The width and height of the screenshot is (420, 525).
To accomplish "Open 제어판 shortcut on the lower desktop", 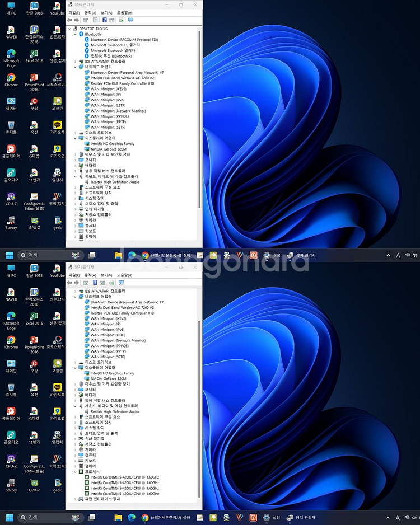I will 11,366.
